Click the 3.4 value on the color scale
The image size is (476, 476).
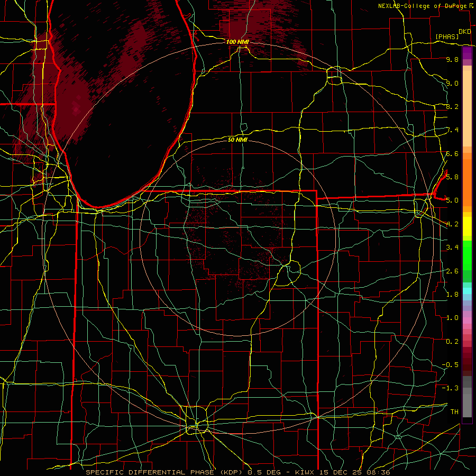452,247
